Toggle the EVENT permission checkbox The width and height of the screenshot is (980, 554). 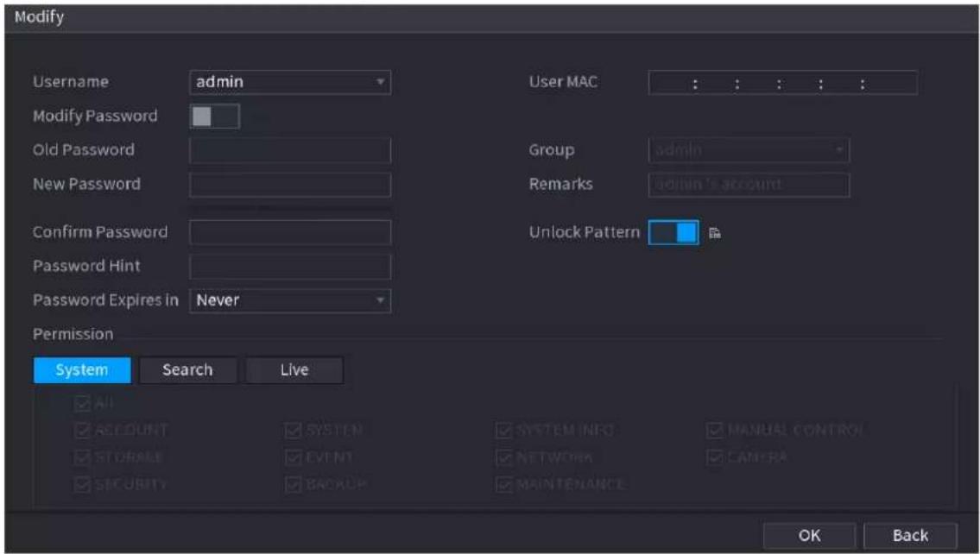pyautogui.click(x=293, y=457)
